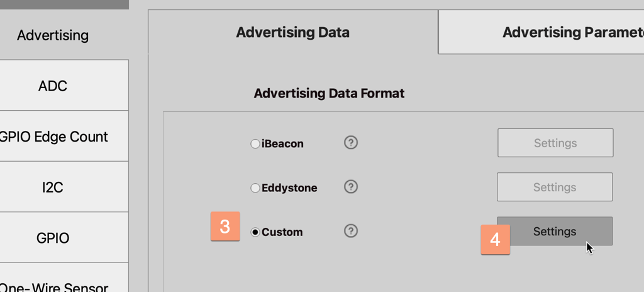Open the GPIO Edge Count section

point(54,137)
